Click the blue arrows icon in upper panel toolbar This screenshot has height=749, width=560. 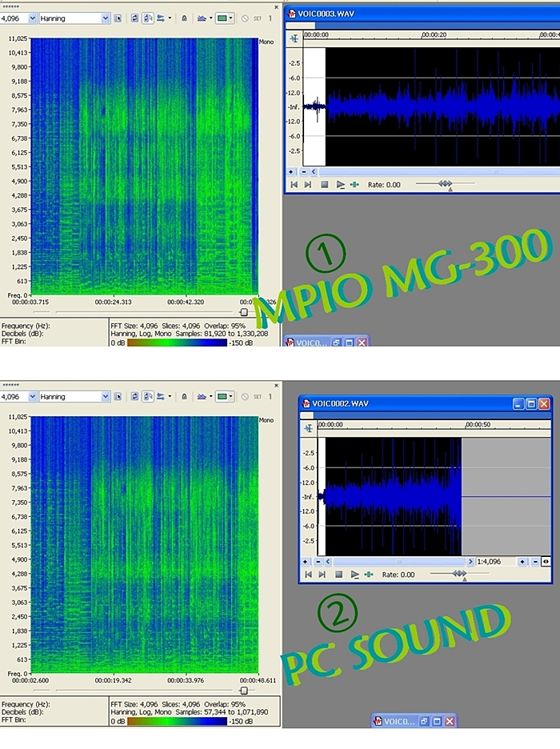pos(161,18)
